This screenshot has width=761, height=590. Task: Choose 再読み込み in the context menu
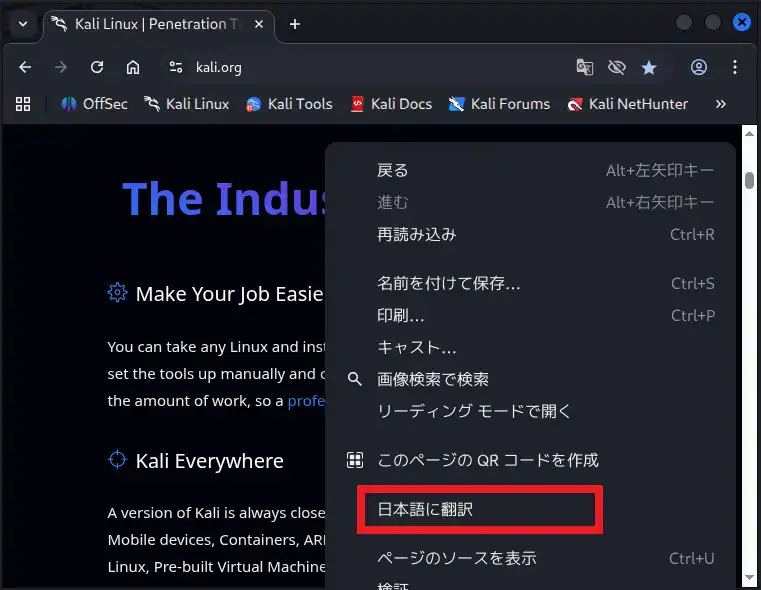(x=530, y=234)
